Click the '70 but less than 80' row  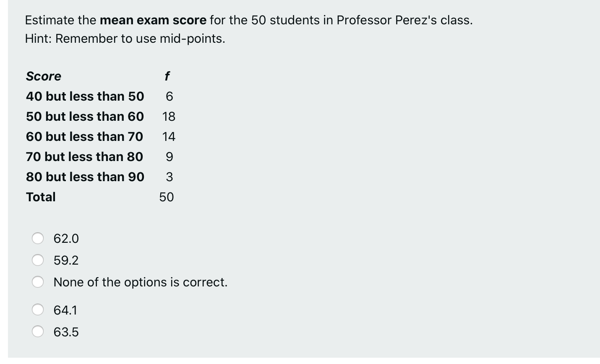85,157
